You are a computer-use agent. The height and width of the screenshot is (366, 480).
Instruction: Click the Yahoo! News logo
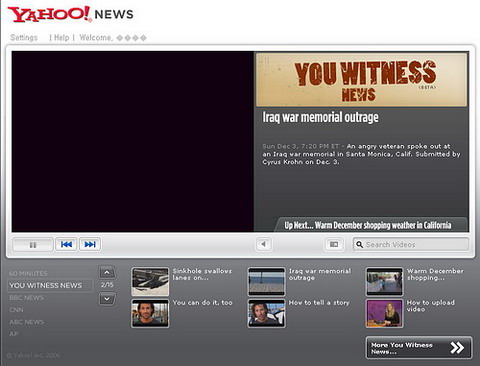point(71,14)
